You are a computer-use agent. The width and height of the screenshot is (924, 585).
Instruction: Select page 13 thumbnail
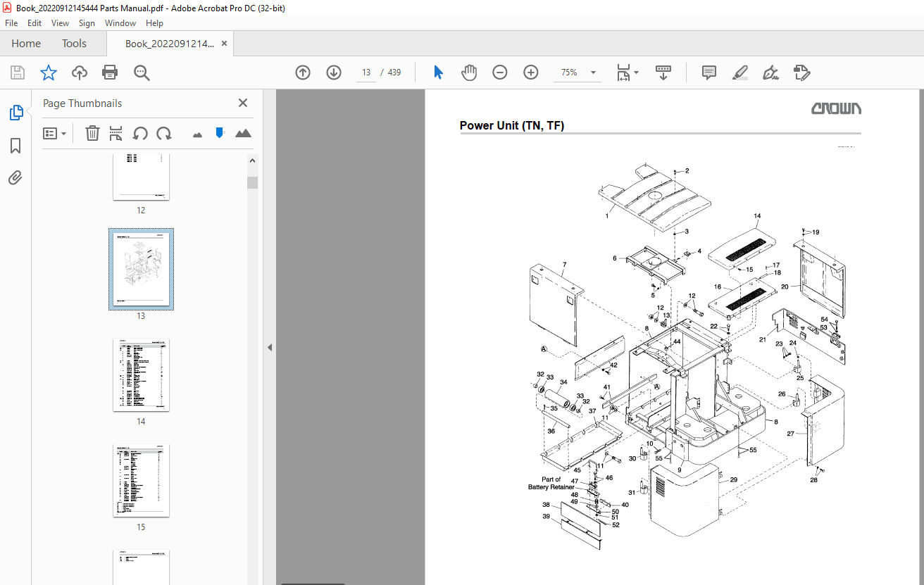coord(141,269)
